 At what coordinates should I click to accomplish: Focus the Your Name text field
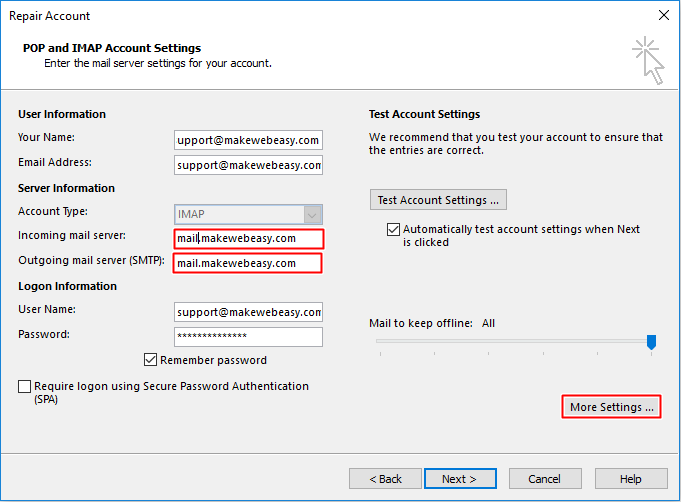click(247, 140)
